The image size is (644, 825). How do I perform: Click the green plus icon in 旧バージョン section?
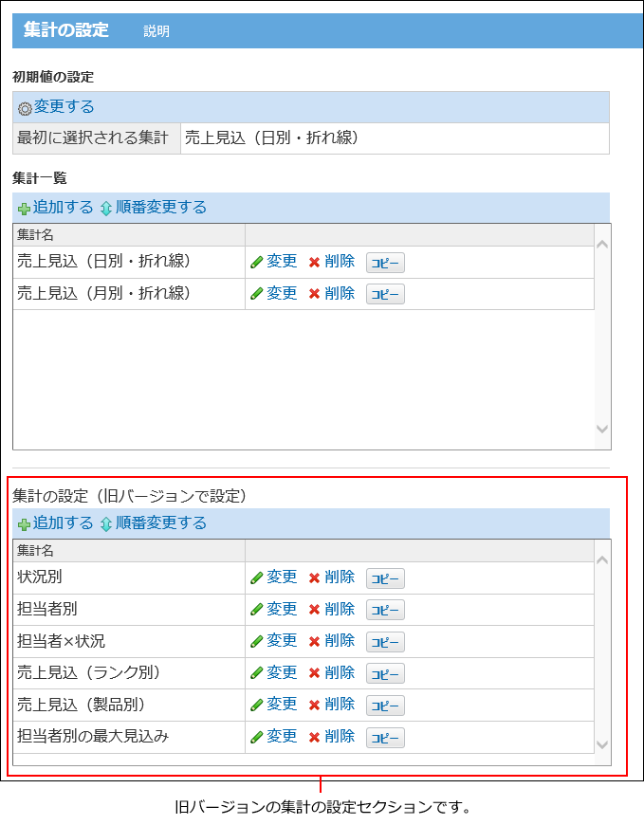(25, 524)
